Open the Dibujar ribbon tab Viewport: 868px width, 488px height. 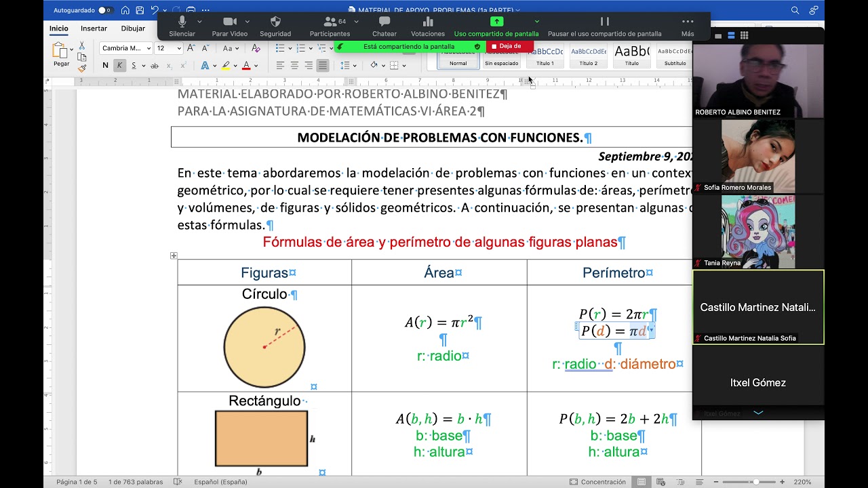tap(133, 28)
